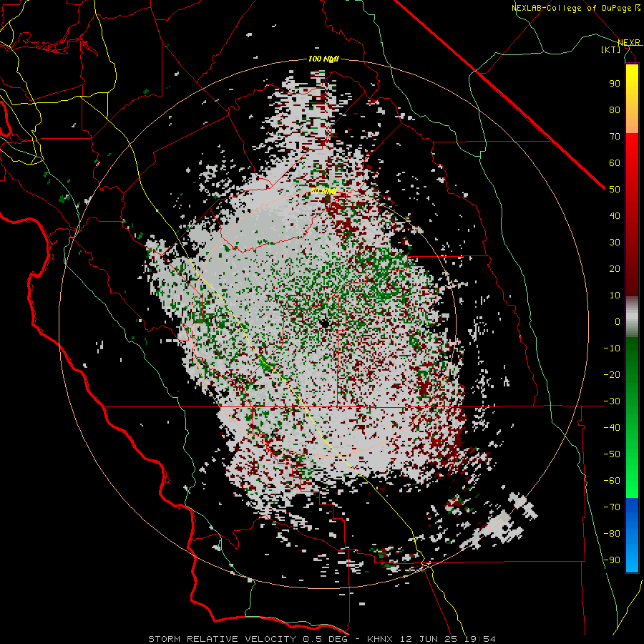Click the yellow segment of the color bar

pos(632,99)
